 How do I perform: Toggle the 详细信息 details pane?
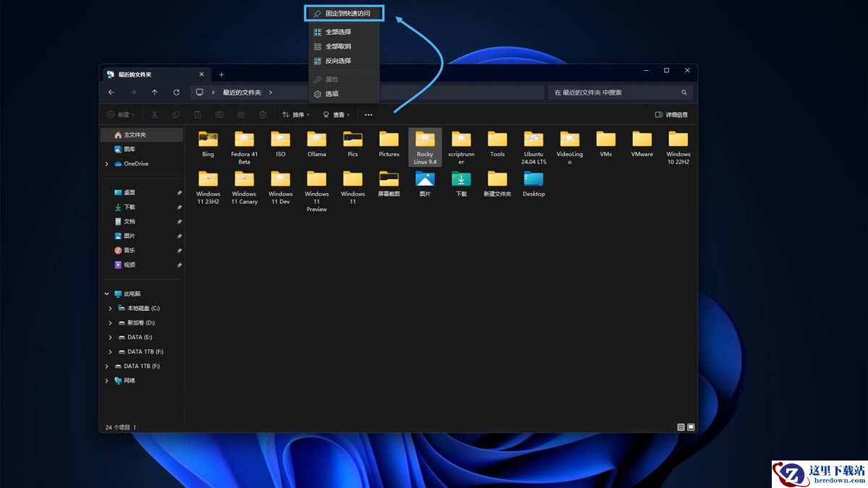tap(671, 114)
